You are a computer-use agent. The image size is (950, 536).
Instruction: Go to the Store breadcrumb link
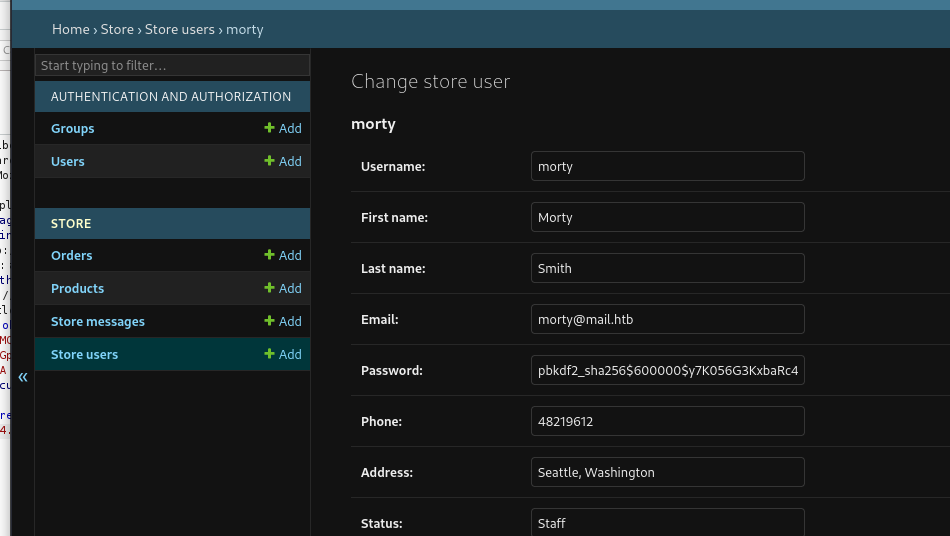tap(117, 30)
